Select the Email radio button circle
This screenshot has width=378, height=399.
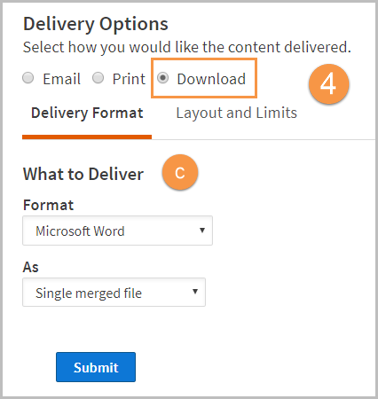point(28,78)
